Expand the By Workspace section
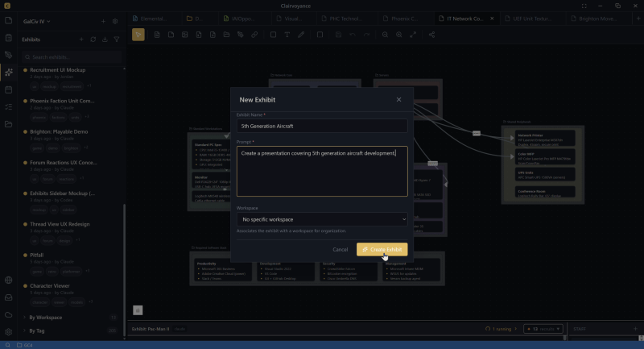644x349 pixels. pyautogui.click(x=45, y=318)
